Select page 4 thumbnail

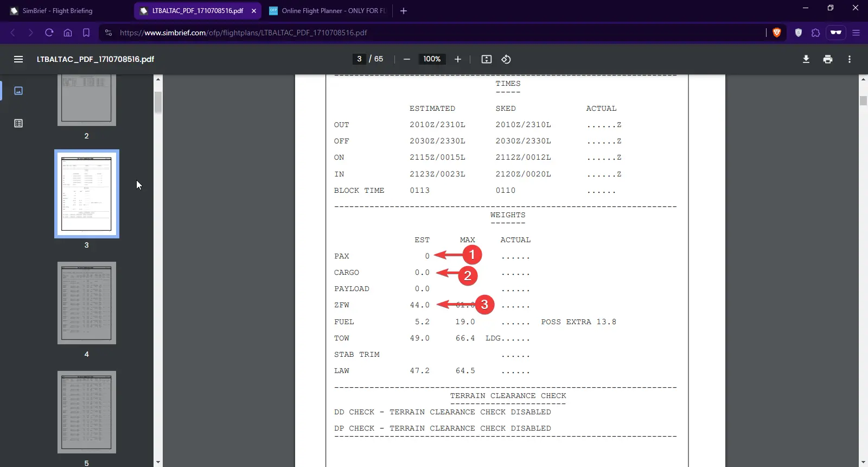87,303
